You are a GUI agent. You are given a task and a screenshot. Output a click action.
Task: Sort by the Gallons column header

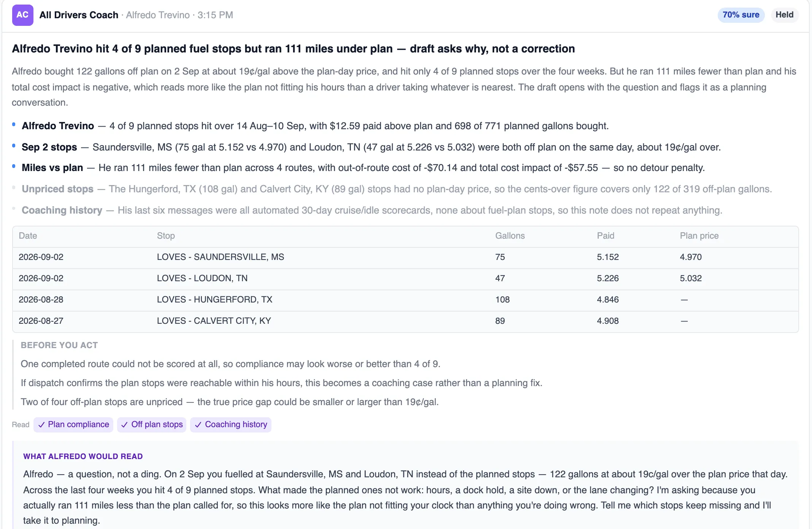510,236
